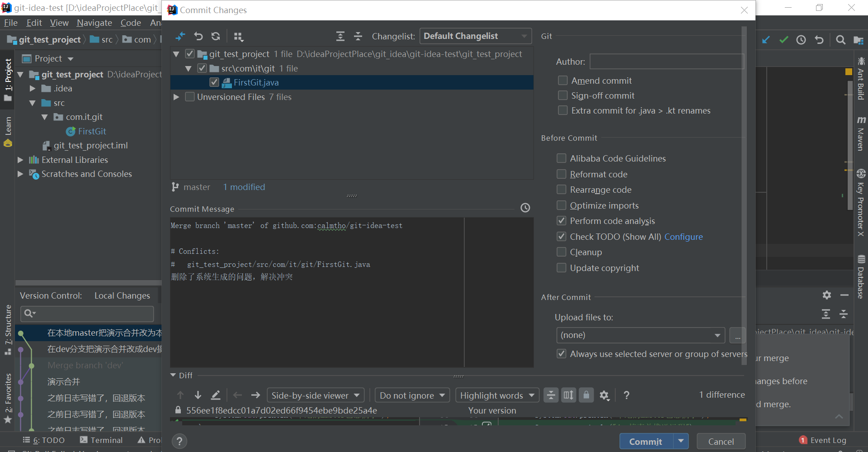Click 1 modified link
This screenshot has height=452, width=868.
point(244,187)
